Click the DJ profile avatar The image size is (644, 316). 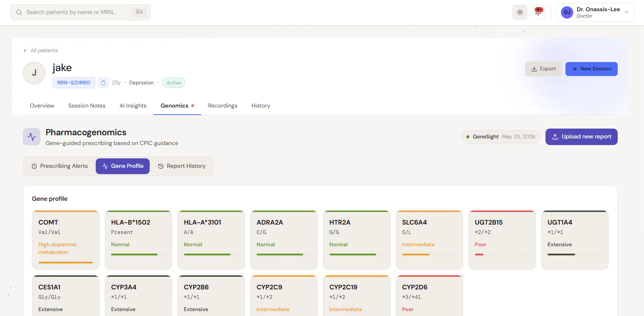point(567,12)
